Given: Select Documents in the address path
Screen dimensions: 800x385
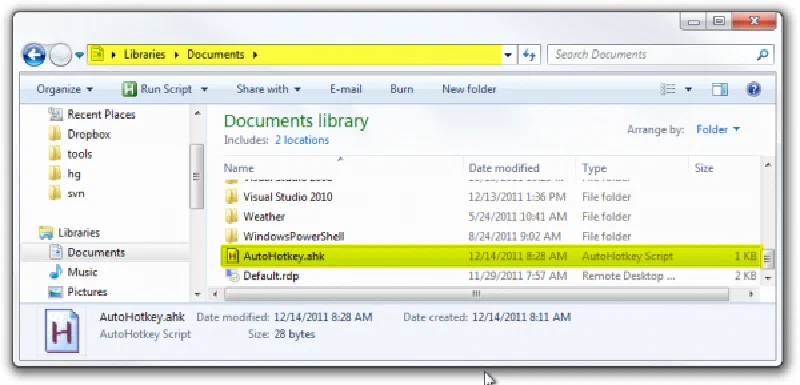Looking at the screenshot, I should [215, 55].
